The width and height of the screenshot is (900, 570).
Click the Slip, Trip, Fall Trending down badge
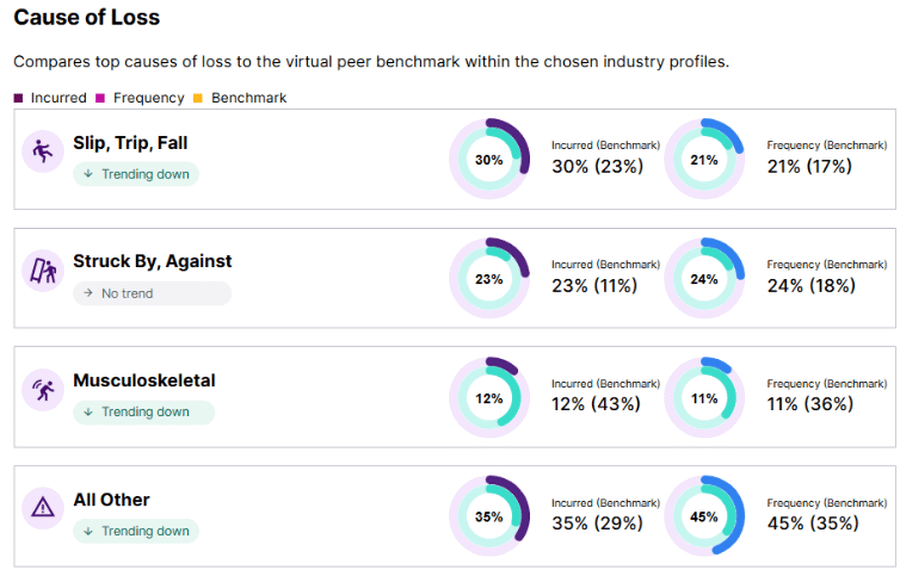136,174
